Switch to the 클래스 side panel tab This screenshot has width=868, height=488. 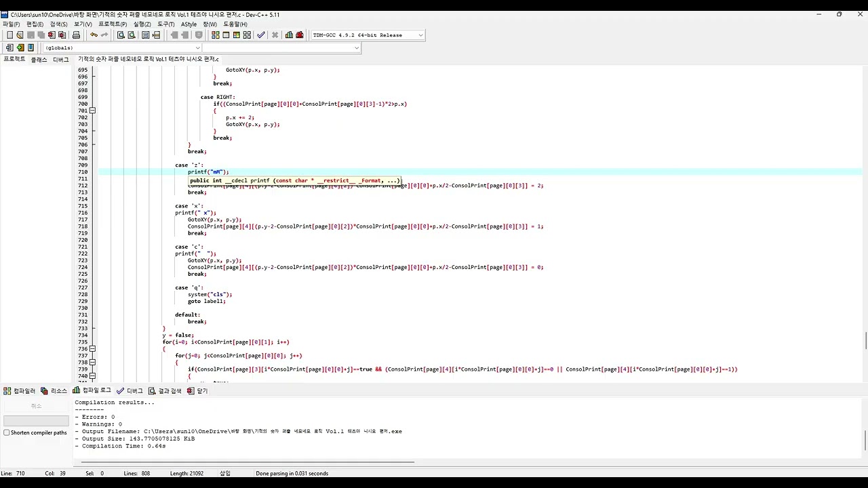point(39,59)
